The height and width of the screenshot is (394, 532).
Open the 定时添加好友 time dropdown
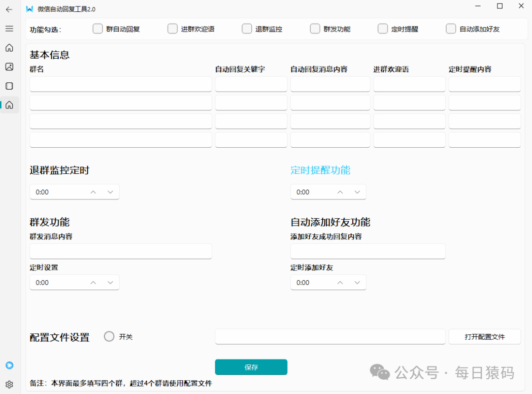tap(358, 282)
